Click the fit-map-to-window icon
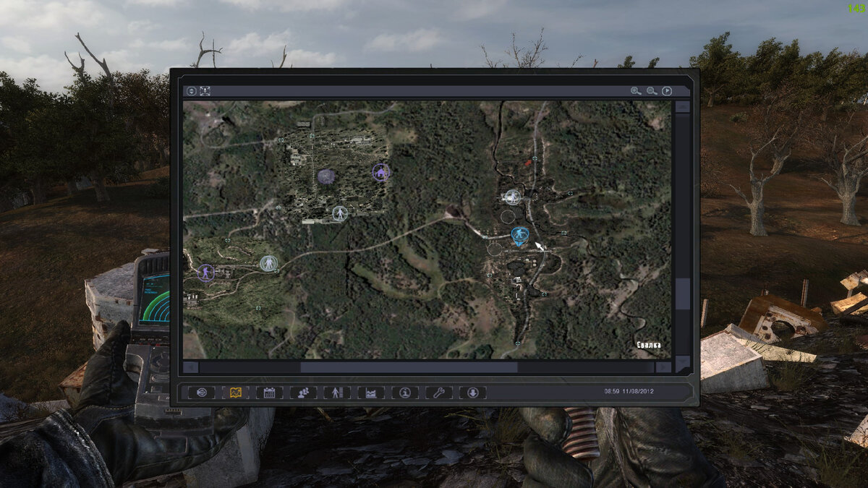This screenshot has height=488, width=868. tap(205, 91)
